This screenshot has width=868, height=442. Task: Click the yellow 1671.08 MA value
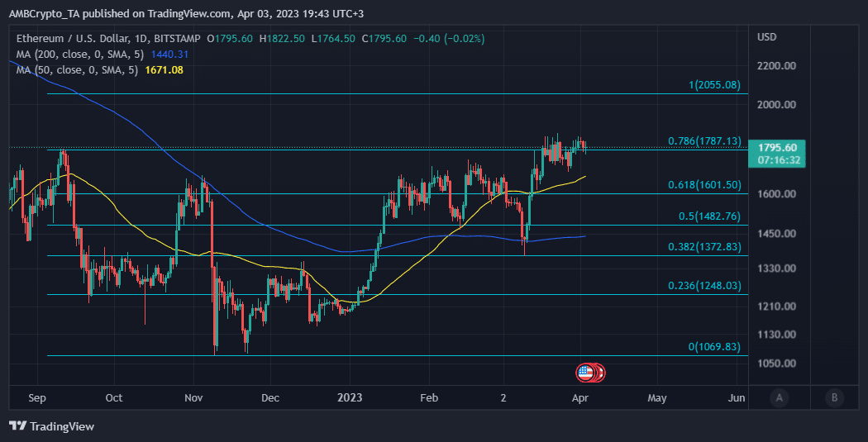[164, 70]
